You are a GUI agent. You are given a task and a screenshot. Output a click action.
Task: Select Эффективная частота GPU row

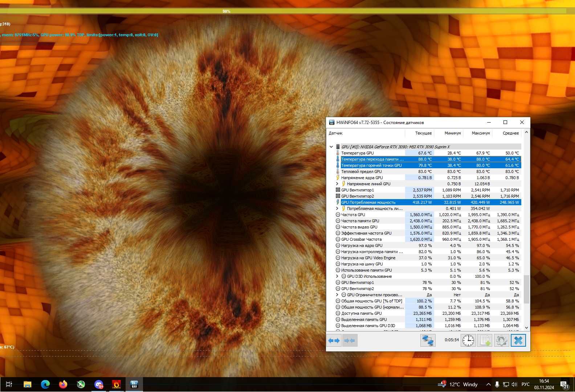point(428,233)
